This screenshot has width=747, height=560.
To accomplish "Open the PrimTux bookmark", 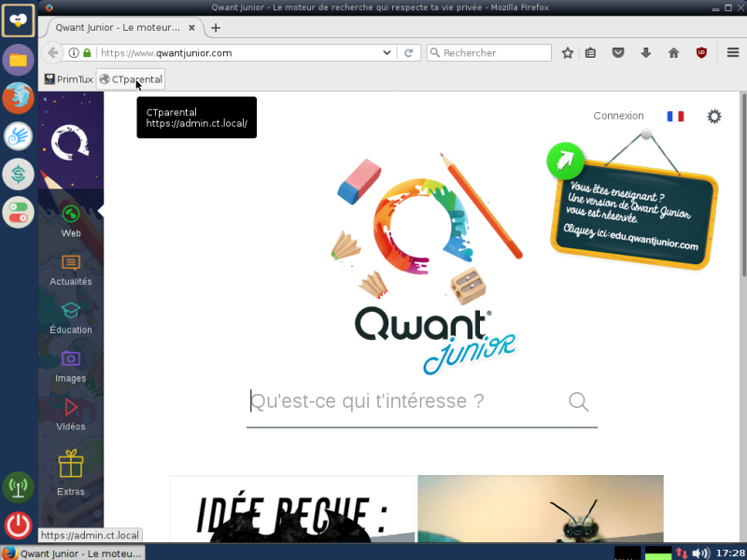I will (68, 79).
